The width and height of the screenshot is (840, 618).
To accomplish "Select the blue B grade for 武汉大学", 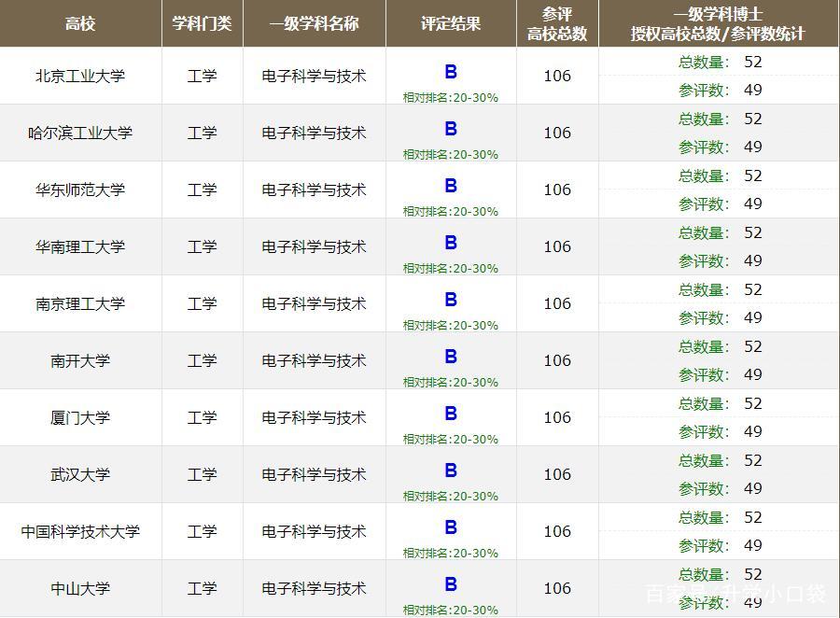I will [x=451, y=471].
